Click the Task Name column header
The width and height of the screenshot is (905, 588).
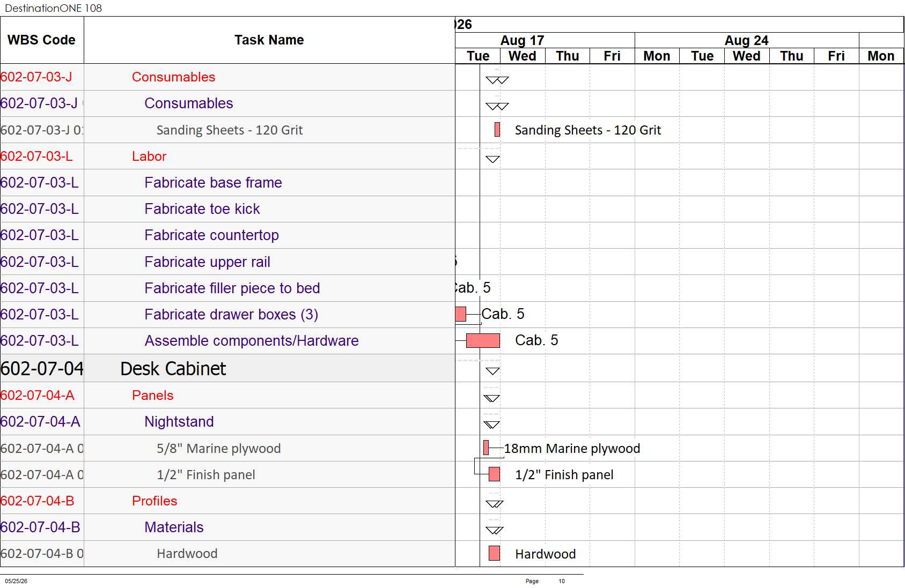269,40
